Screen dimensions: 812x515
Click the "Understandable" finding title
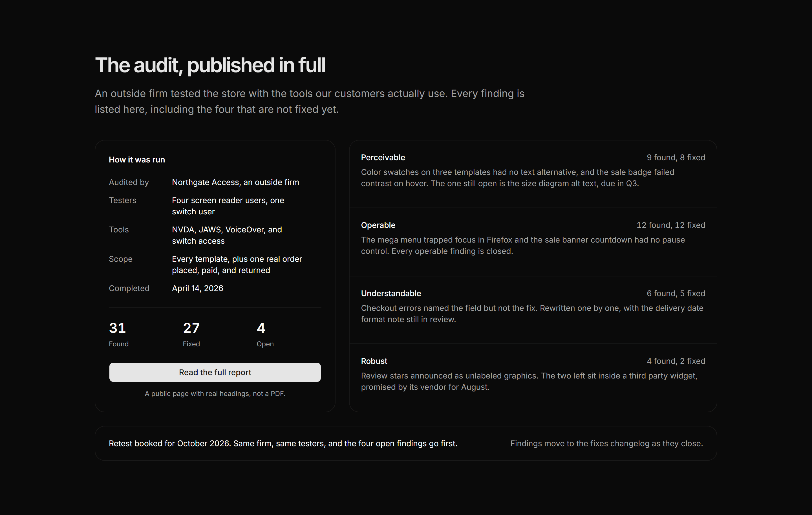[x=391, y=293]
